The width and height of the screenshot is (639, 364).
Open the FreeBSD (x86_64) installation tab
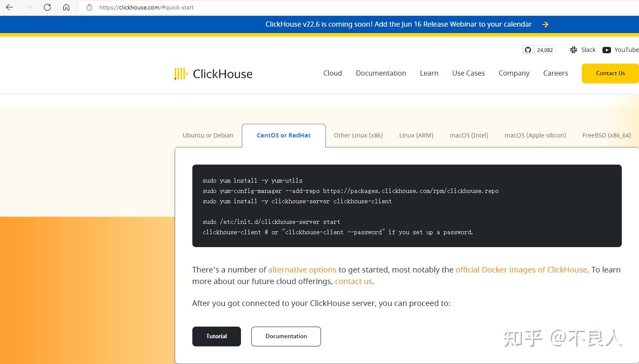tap(606, 135)
